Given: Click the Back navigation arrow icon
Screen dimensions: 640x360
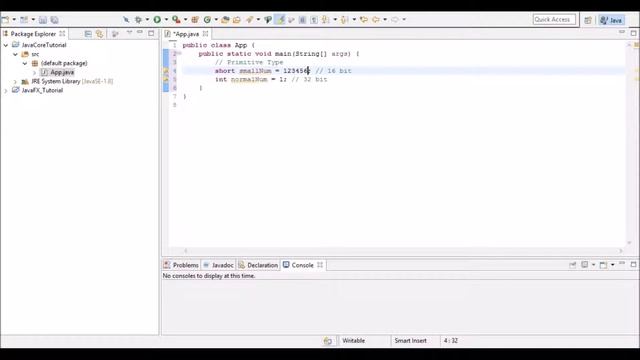Looking at the screenshot, I should (x=376, y=19).
